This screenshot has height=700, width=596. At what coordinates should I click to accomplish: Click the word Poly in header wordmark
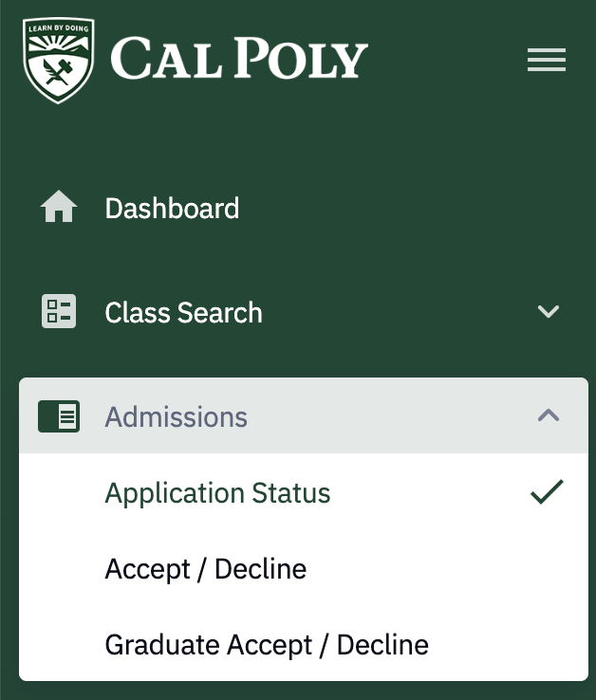pyautogui.click(x=302, y=59)
